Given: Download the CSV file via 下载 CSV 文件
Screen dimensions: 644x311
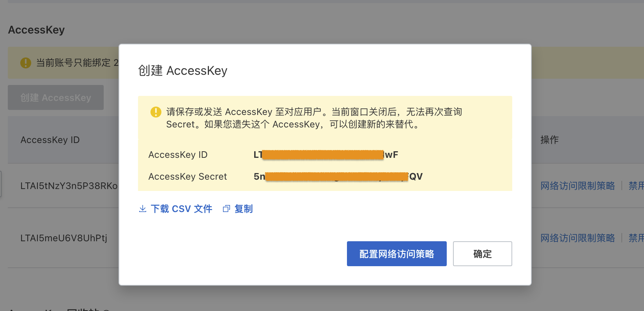Looking at the screenshot, I should pos(181,209).
